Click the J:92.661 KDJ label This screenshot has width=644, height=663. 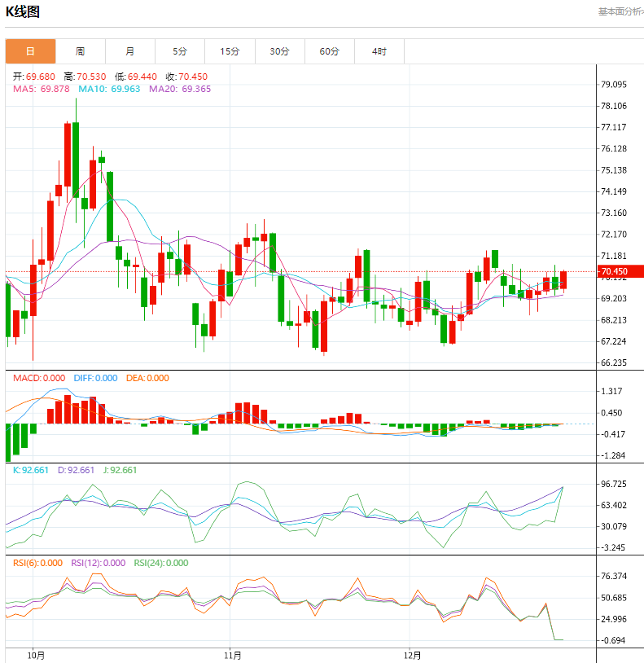point(120,470)
